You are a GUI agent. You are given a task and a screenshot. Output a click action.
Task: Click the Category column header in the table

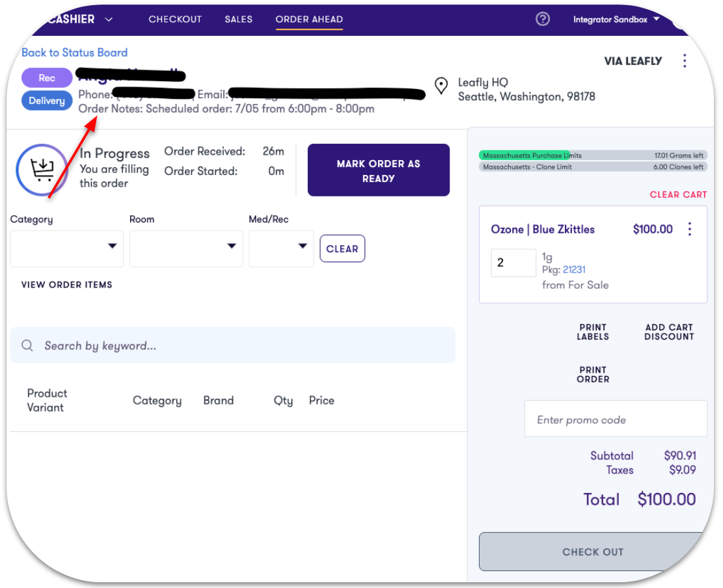pyautogui.click(x=157, y=401)
